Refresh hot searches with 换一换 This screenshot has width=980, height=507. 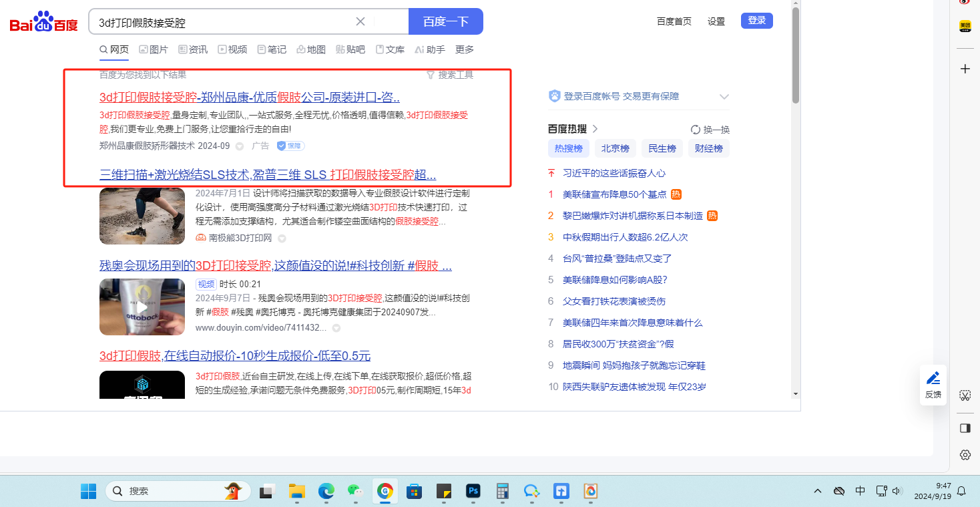click(x=710, y=130)
